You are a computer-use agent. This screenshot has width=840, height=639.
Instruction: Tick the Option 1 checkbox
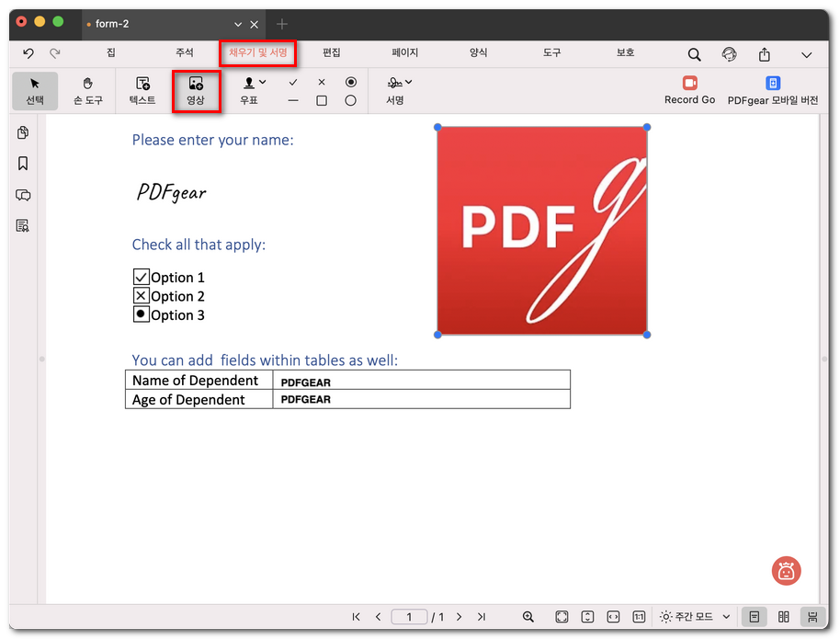coord(141,277)
